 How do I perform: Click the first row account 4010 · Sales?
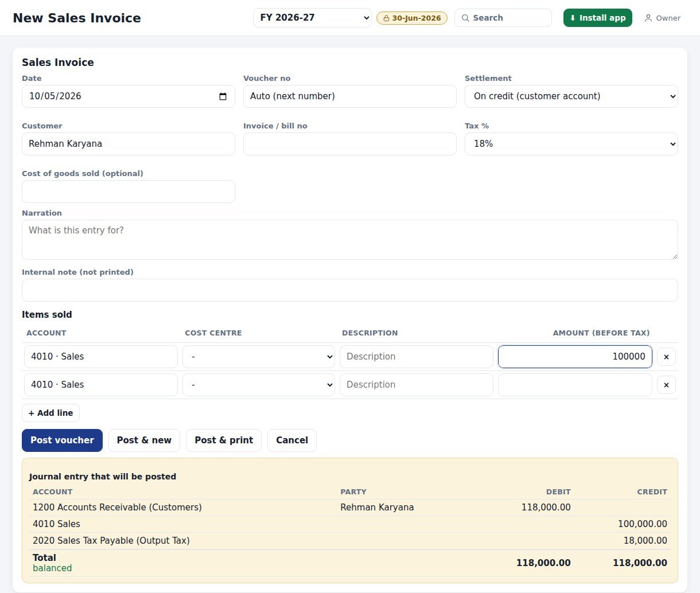point(101,357)
